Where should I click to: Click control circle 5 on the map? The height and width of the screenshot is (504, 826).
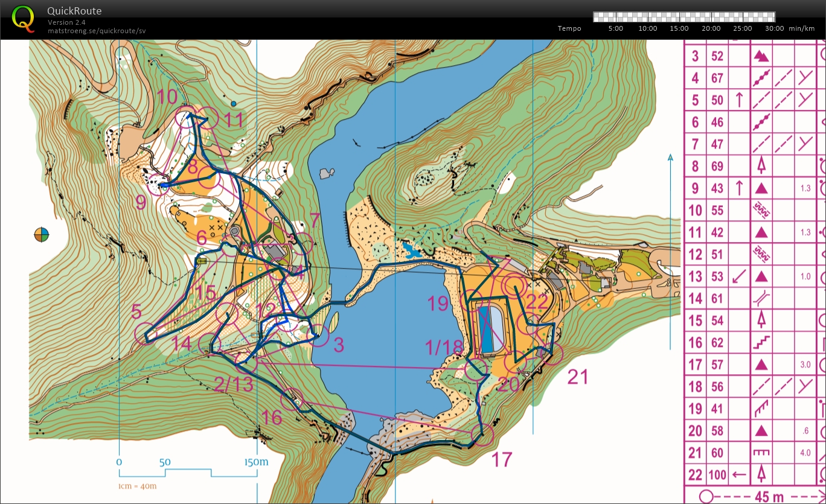(146, 334)
